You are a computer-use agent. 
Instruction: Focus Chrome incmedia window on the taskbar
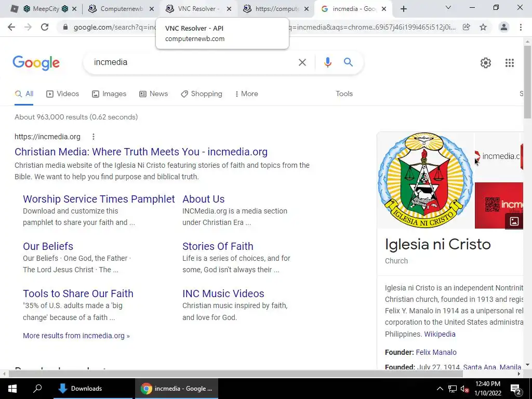click(x=177, y=389)
